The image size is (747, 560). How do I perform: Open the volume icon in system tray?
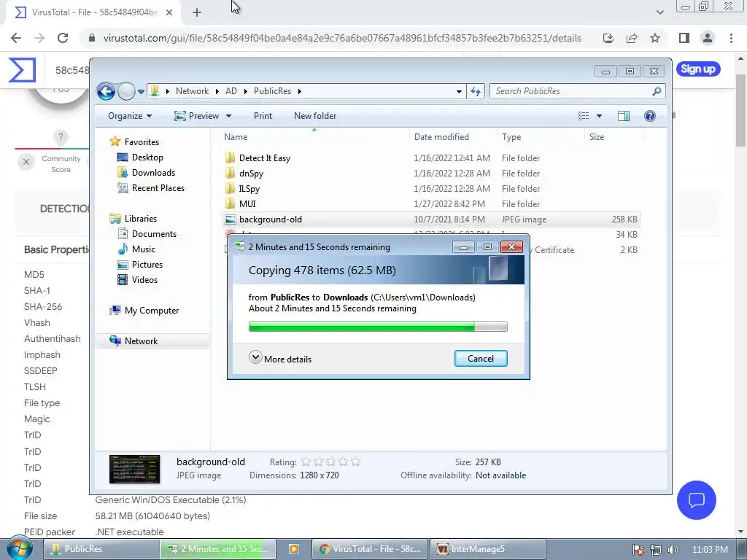coord(673,550)
